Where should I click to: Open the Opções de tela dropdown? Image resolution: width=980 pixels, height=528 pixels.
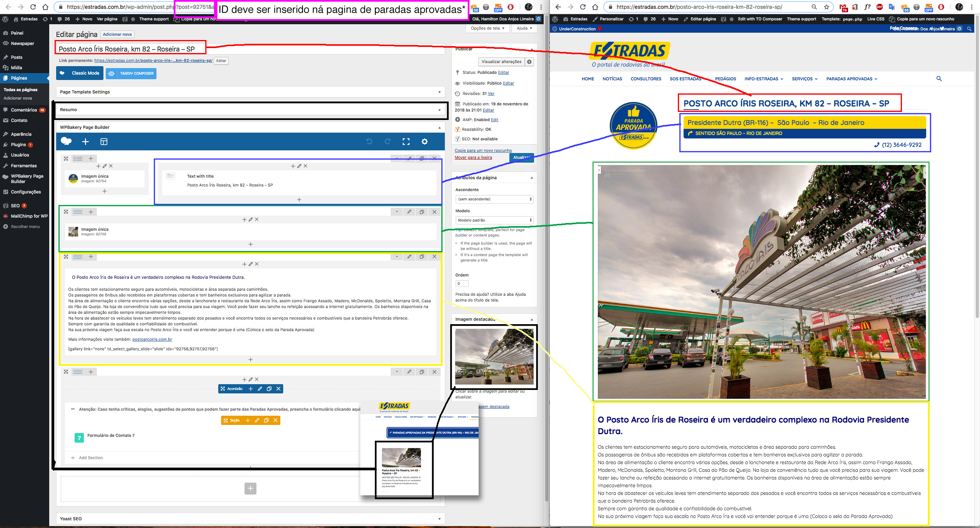488,28
